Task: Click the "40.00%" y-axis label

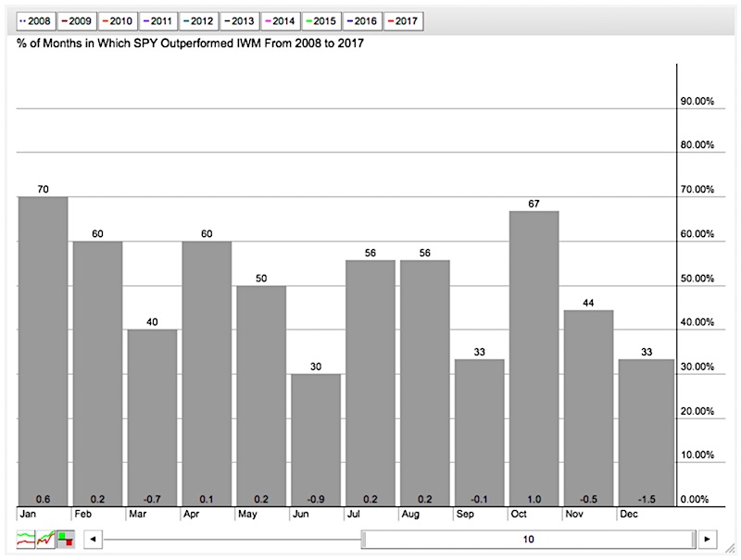Action: (697, 322)
